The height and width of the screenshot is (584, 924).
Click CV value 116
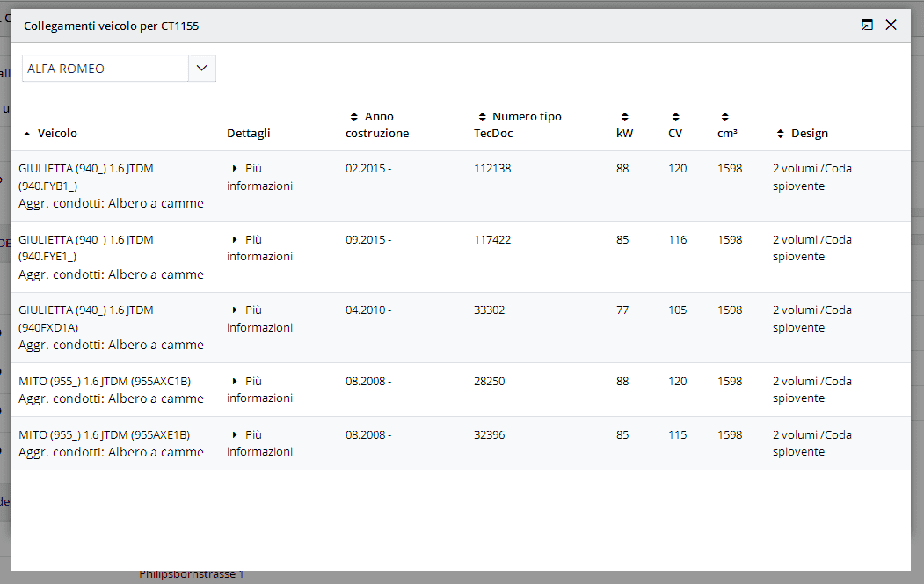(x=678, y=240)
